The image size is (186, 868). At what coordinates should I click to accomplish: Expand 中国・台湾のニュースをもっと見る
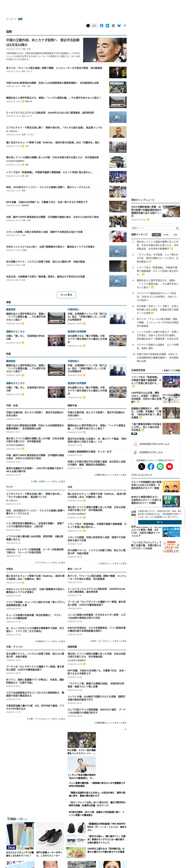point(48,481)
